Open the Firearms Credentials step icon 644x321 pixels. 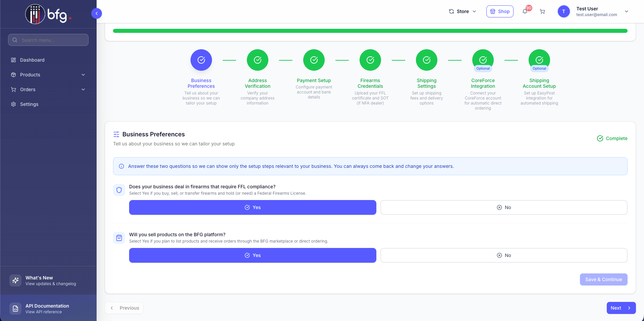click(370, 60)
